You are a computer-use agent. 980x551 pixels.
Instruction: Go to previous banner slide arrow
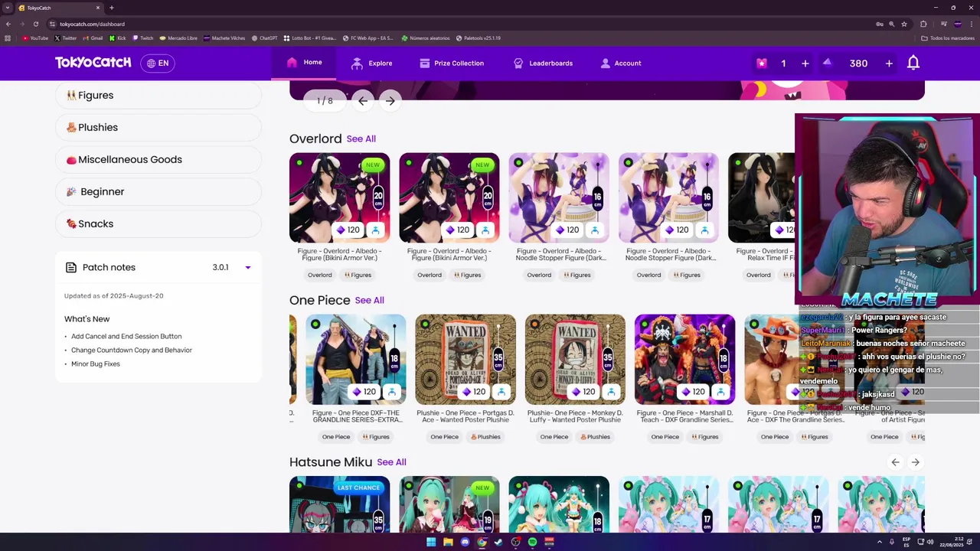[363, 100]
